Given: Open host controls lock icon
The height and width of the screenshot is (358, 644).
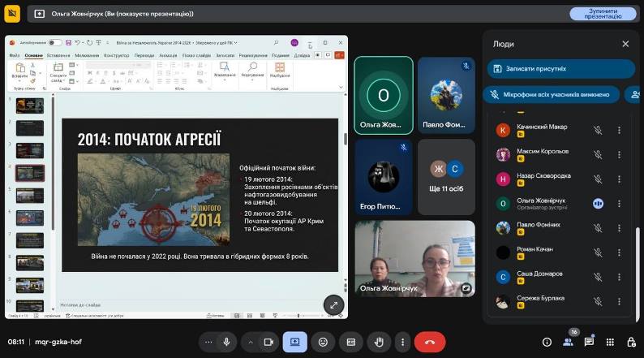Looking at the screenshot, I should 631,342.
